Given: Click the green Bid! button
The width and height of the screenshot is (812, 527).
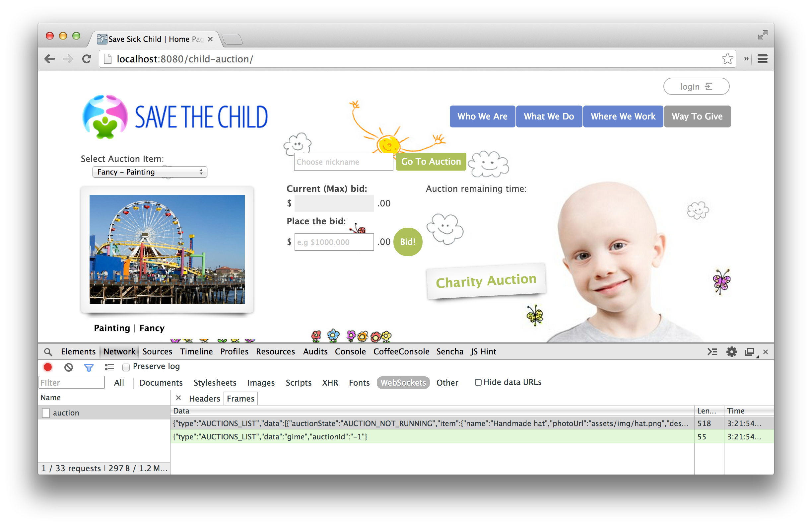Looking at the screenshot, I should (x=408, y=242).
